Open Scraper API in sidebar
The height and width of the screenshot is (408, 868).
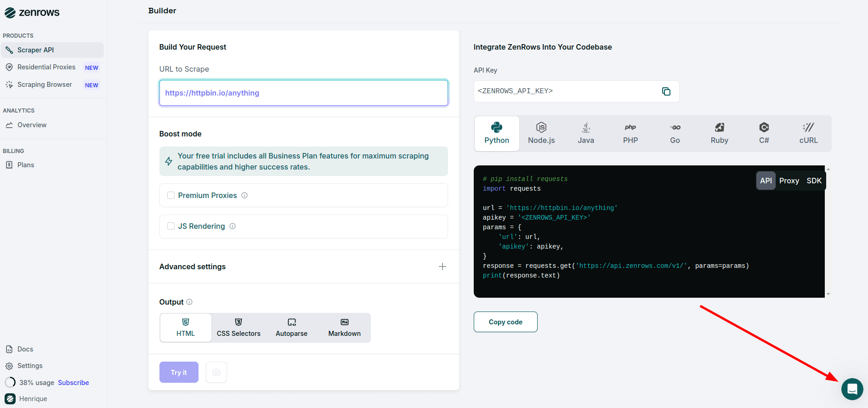click(x=52, y=50)
